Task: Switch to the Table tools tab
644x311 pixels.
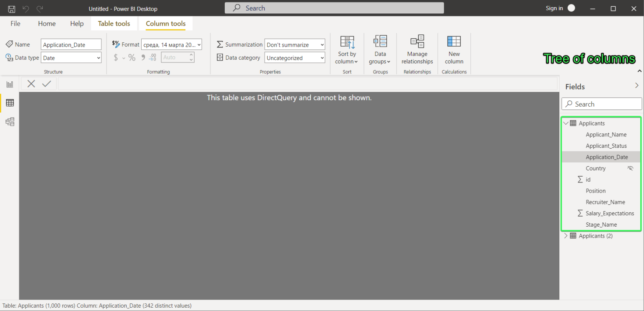Action: (114, 24)
